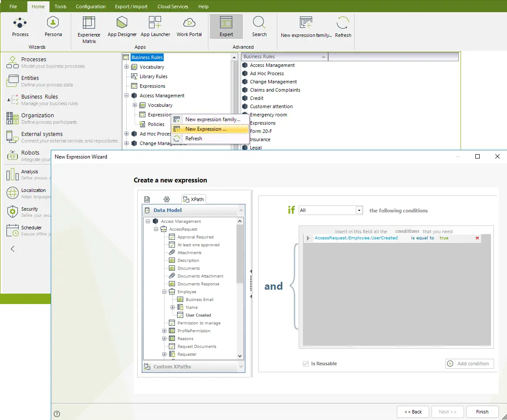Collapse the left sidebar with the chevron

click(x=13, y=249)
